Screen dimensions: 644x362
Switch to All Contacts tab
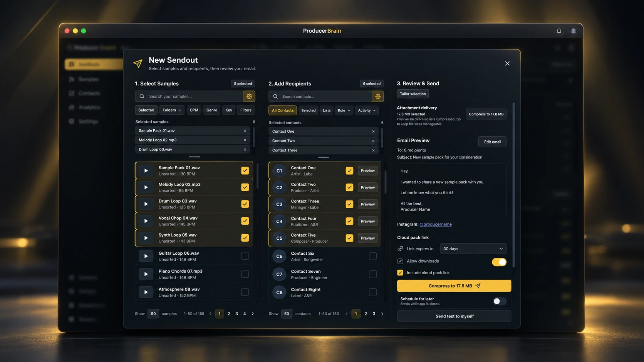283,111
